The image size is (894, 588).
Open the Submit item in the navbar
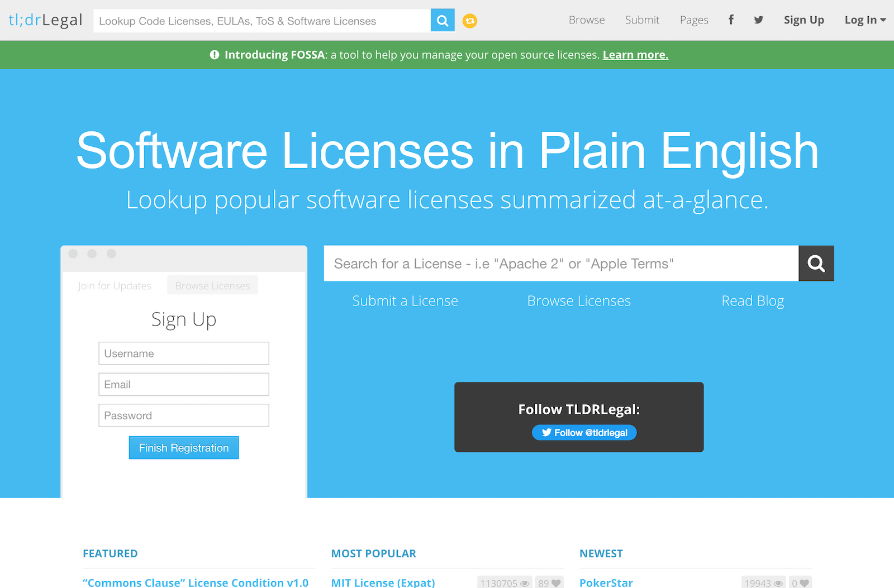642,20
